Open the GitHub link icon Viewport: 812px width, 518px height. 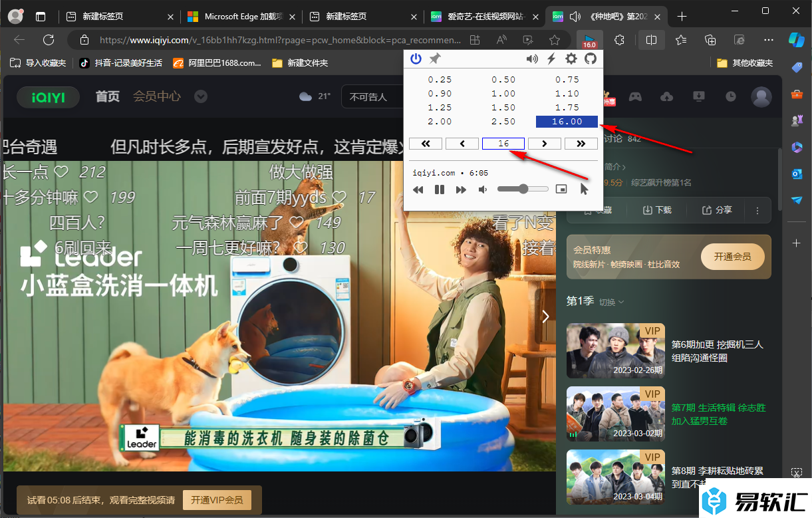click(591, 59)
